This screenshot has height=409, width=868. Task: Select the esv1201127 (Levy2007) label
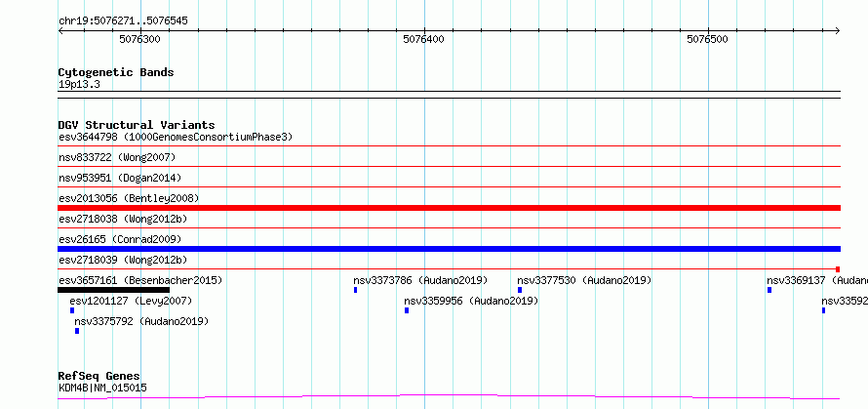point(131,301)
